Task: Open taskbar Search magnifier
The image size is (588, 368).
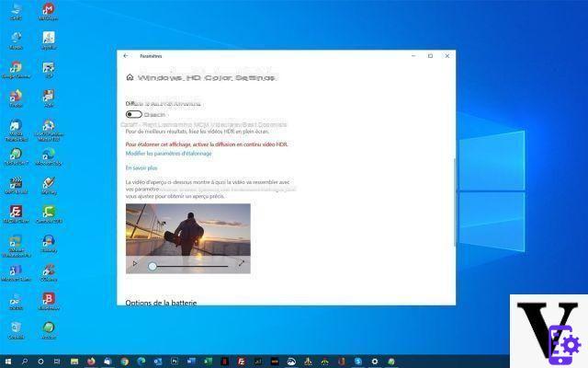Action: (25, 362)
